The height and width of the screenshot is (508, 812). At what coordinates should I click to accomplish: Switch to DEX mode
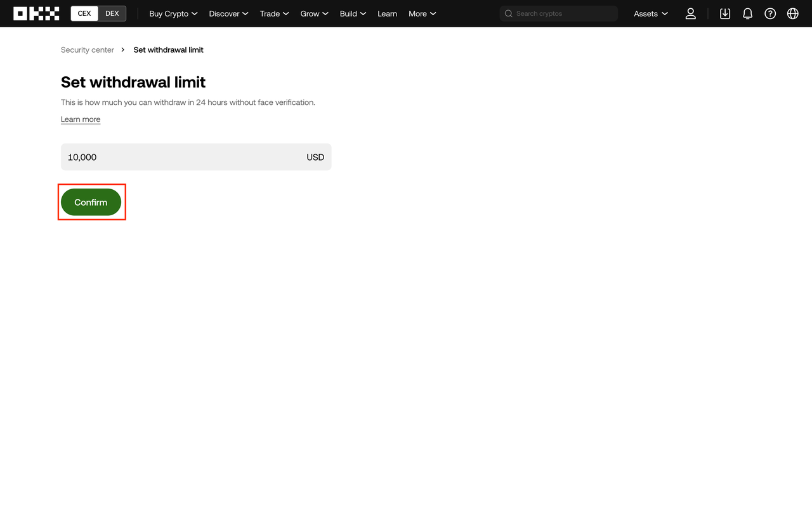click(112, 13)
